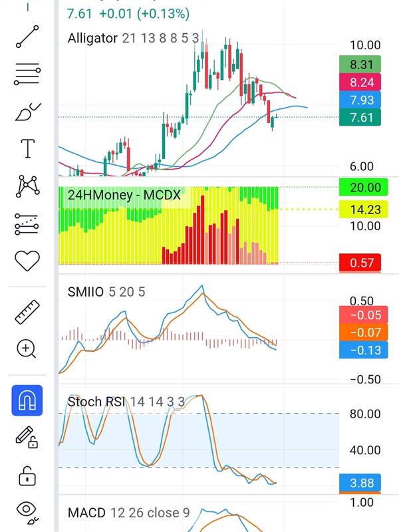Screen dimensions: 399x532
Task: Click the -0.13 blue SMIIO value label
Action: pyautogui.click(x=363, y=350)
